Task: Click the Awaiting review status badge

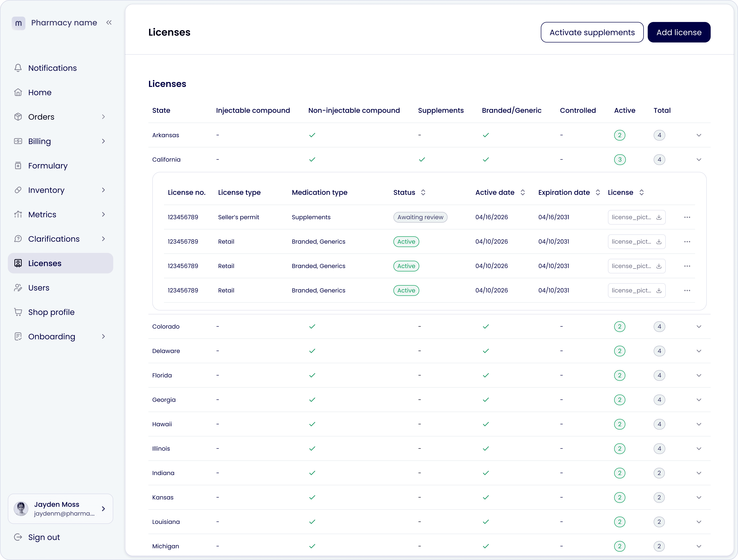Action: click(x=420, y=217)
